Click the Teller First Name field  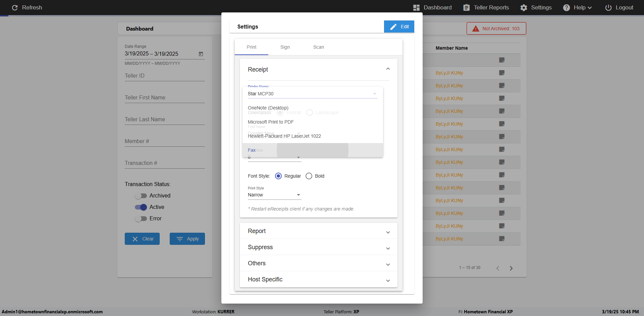point(165,98)
